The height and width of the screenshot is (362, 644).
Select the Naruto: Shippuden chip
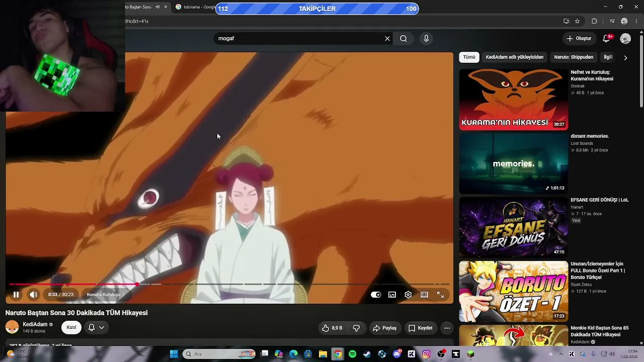click(x=574, y=57)
